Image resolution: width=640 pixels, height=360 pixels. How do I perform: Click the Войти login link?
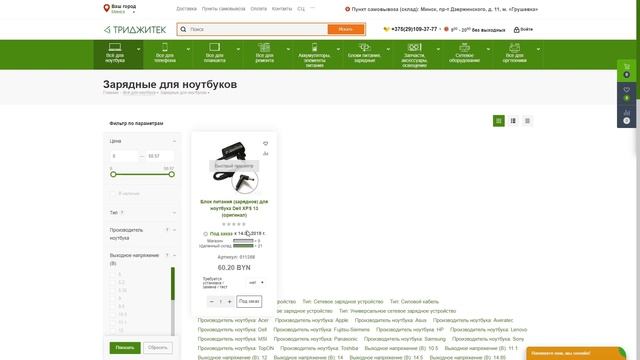pos(527,29)
